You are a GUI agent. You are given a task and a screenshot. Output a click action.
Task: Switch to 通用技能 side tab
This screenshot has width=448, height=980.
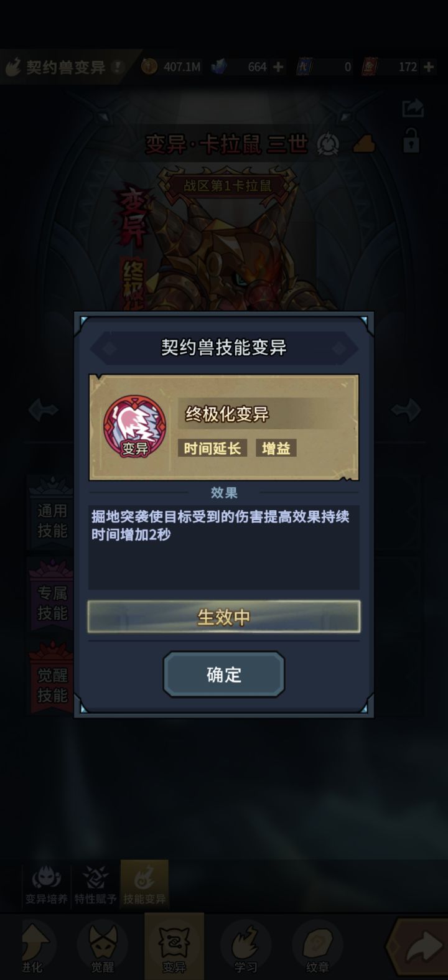[x=51, y=520]
